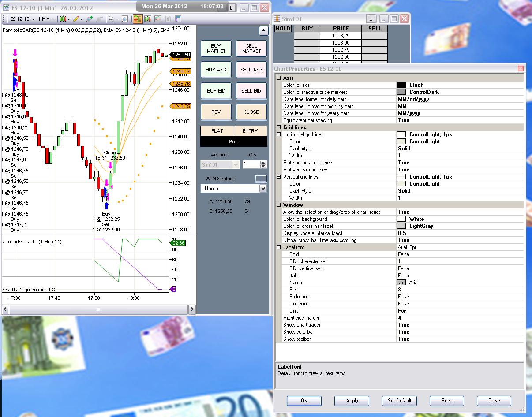Click the Right side margin value 4
Screen dimensions: 532x417
pyautogui.click(x=460, y=318)
